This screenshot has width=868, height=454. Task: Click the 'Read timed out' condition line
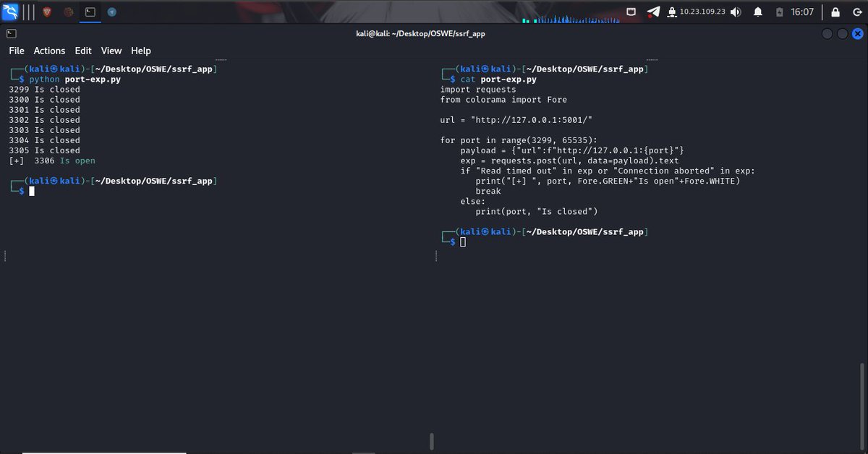click(608, 171)
